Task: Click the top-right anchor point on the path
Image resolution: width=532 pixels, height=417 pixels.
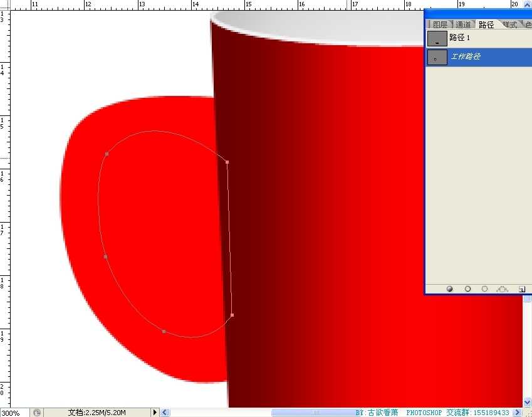Action: (227, 162)
